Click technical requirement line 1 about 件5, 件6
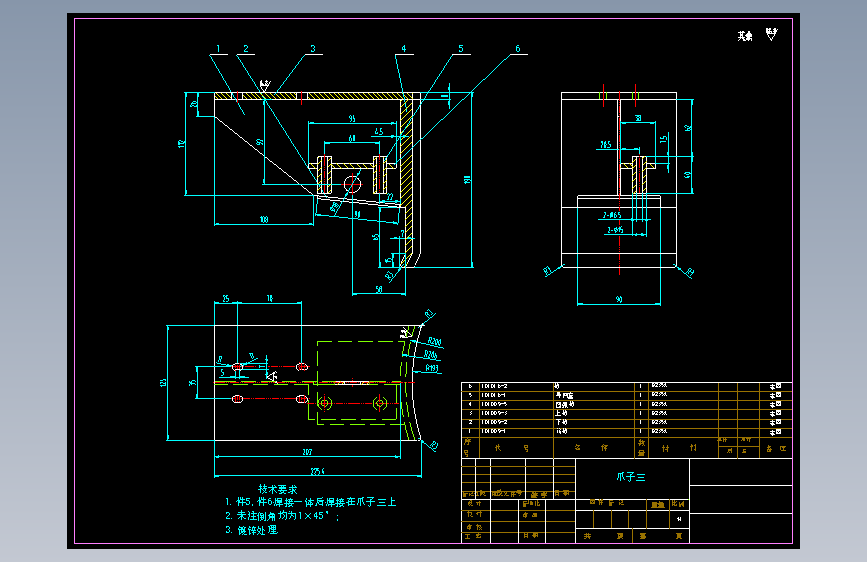The width and height of the screenshot is (867, 562). [x=311, y=502]
